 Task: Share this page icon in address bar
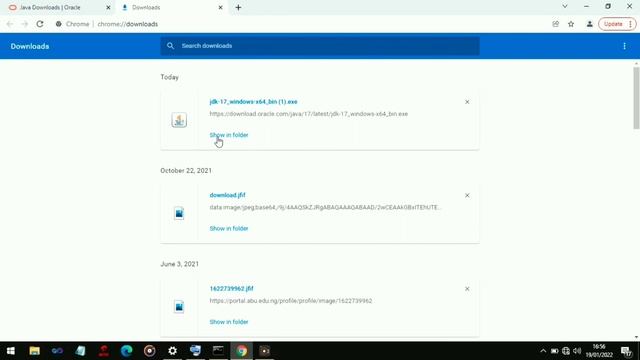556,24
